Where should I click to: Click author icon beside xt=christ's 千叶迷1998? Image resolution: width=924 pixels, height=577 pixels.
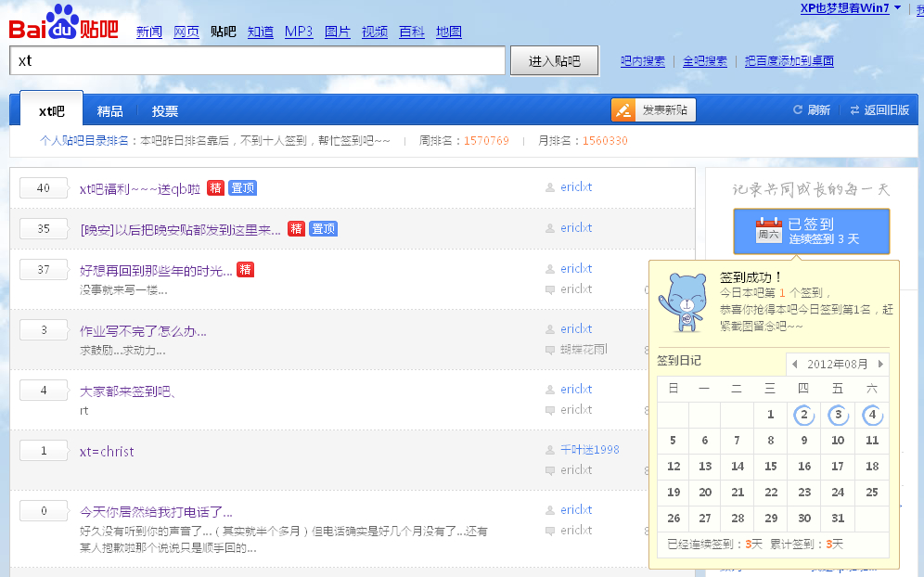click(550, 450)
